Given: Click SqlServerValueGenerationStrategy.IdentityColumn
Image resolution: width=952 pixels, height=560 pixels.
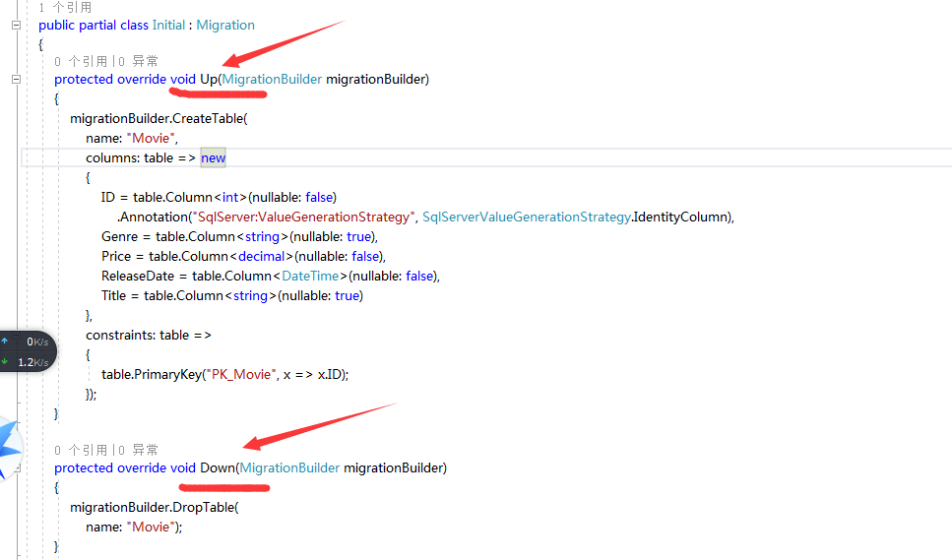Looking at the screenshot, I should [576, 217].
